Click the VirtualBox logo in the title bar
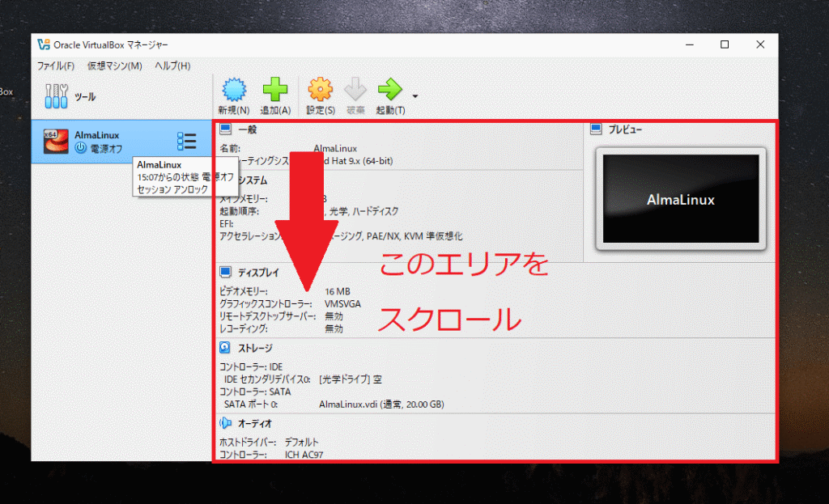Screen dimensions: 829x504 pos(44,44)
